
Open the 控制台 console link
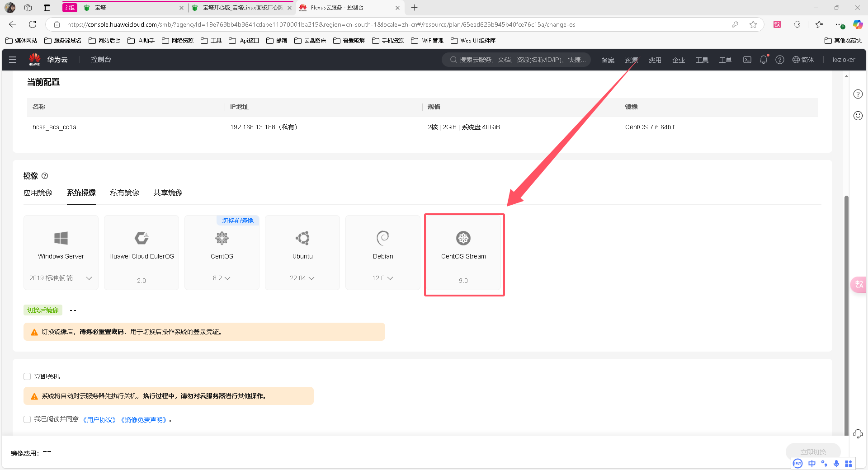click(101, 60)
